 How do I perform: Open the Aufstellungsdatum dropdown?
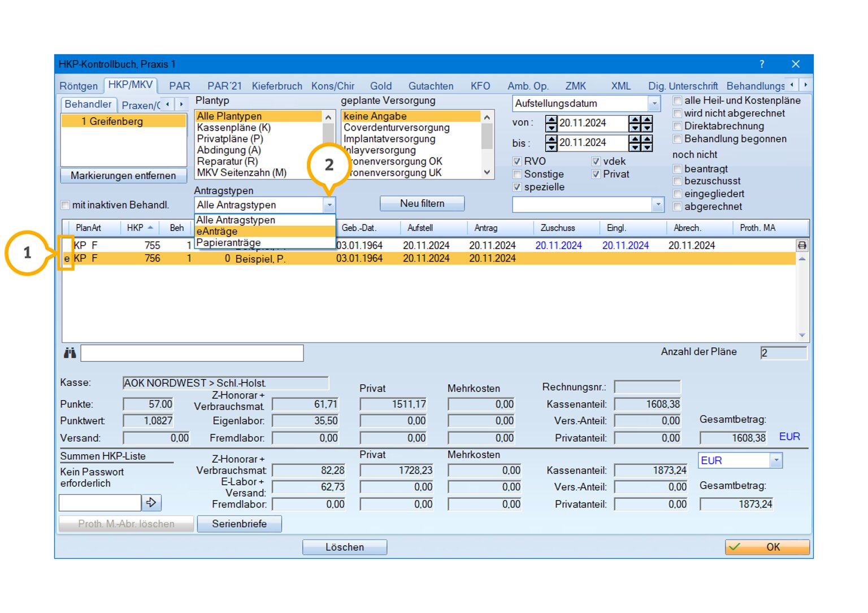click(x=654, y=104)
